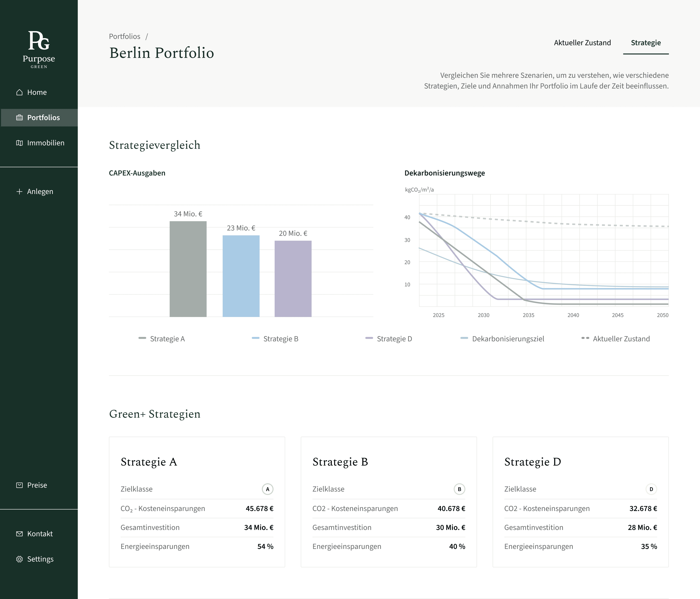This screenshot has width=700, height=599.
Task: Select the Strategie tab
Action: pos(646,43)
